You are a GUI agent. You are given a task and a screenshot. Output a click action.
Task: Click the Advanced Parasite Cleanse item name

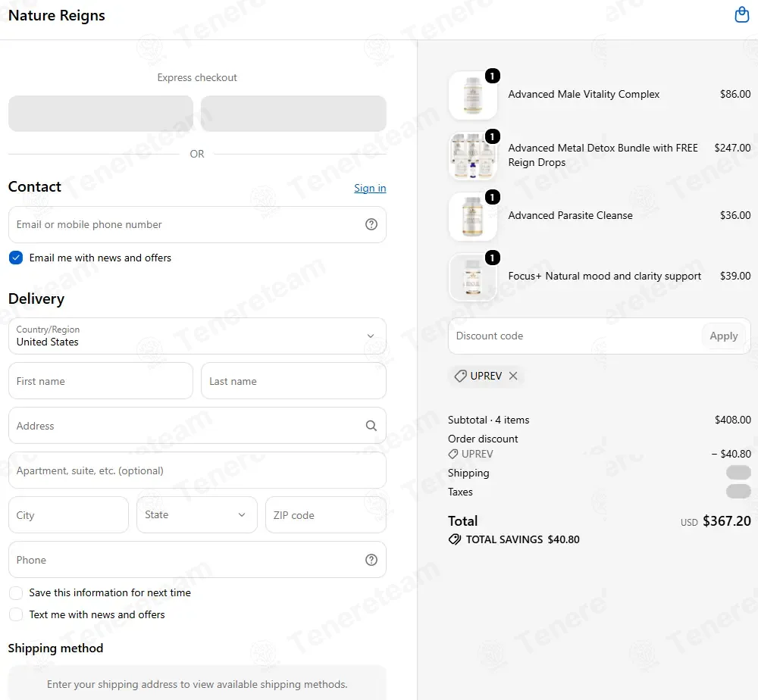pyautogui.click(x=570, y=215)
